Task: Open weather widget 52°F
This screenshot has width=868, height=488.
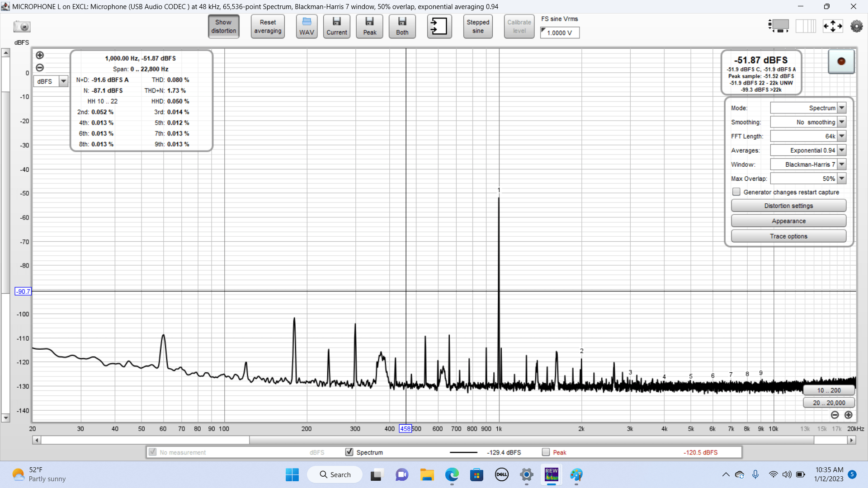Action: click(39, 474)
